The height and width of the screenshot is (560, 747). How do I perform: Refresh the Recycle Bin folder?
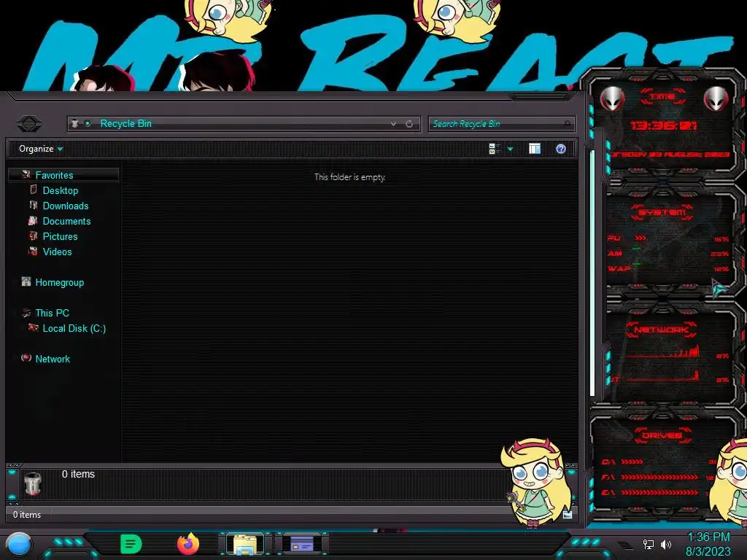coord(409,124)
